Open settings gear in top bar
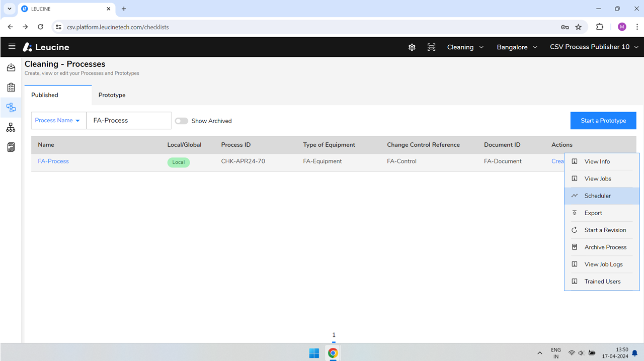This screenshot has height=361, width=644. [x=412, y=47]
